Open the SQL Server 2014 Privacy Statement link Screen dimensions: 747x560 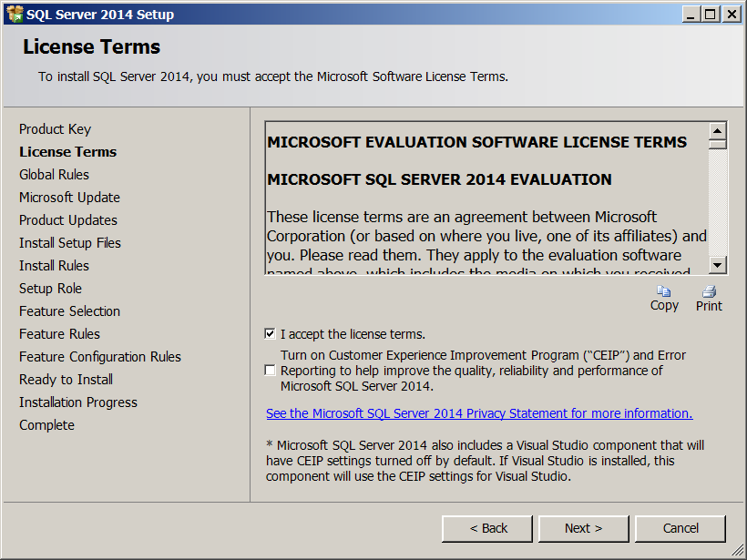(x=479, y=413)
